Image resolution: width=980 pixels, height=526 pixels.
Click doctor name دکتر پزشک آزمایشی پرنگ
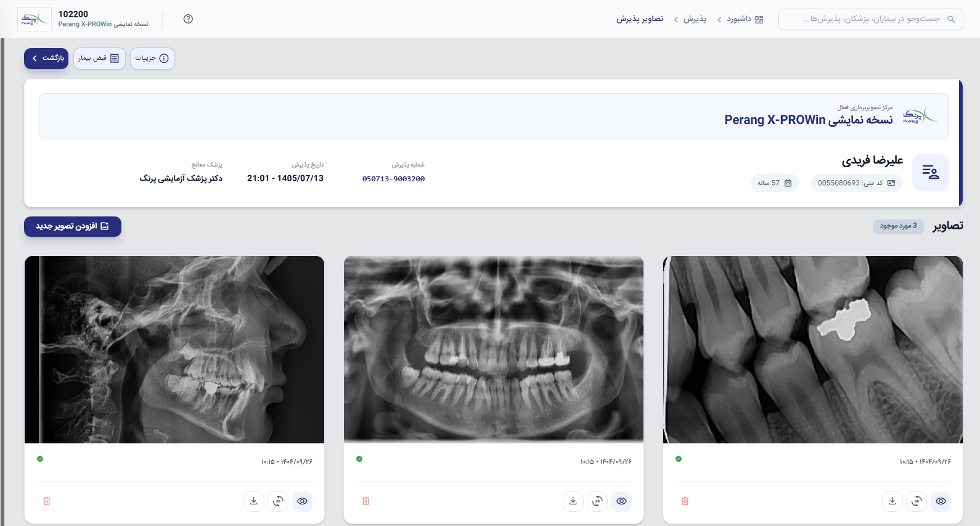tap(181, 178)
